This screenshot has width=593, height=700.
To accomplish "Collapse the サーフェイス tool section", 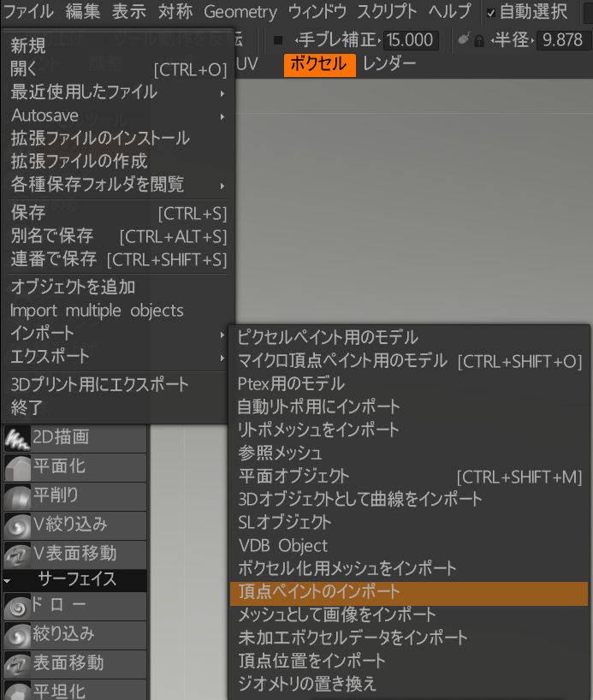I will click(x=8, y=580).
